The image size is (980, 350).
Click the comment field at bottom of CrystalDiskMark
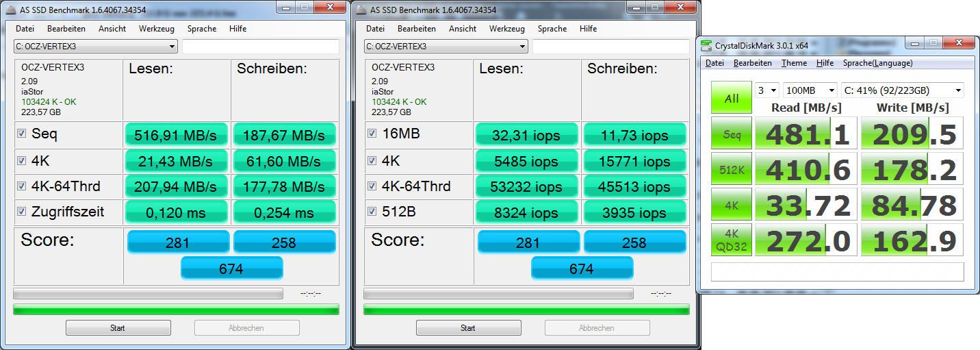click(x=838, y=271)
